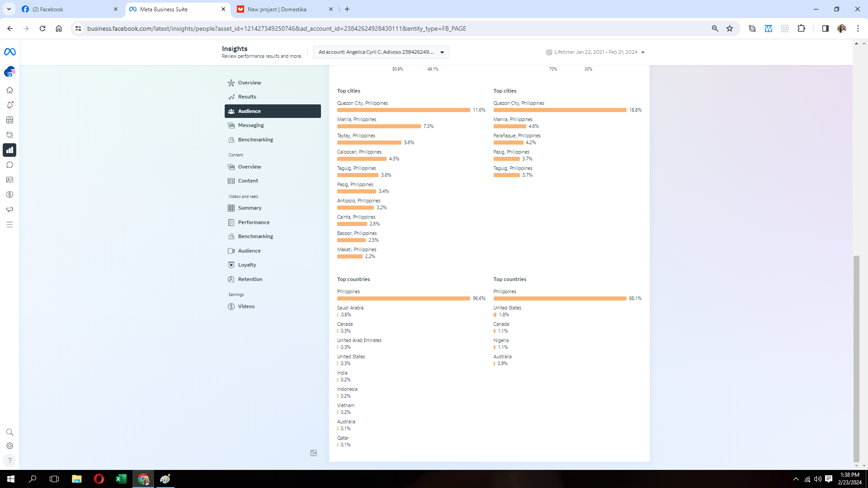This screenshot has width=868, height=488.
Task: Click Manila, Philippines 7.3% label
Action: [x=357, y=119]
